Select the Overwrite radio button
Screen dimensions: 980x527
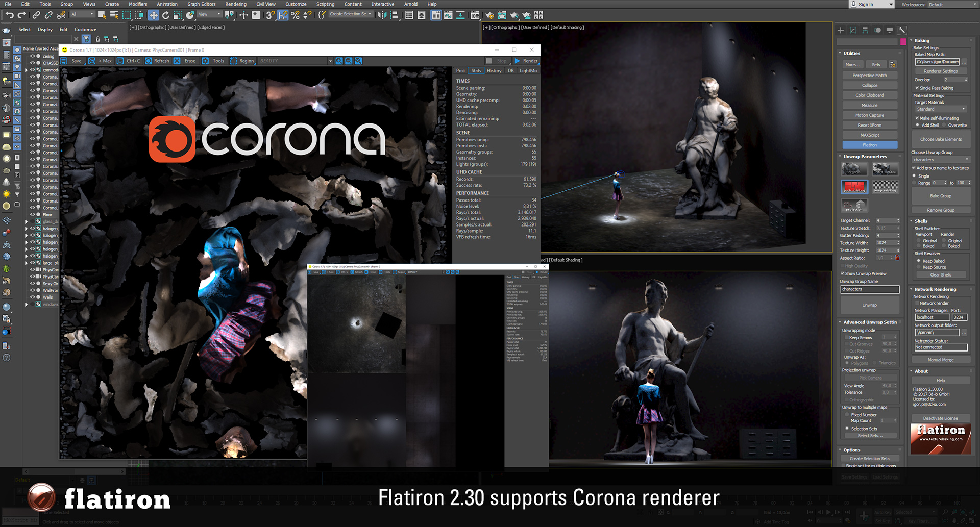point(944,125)
